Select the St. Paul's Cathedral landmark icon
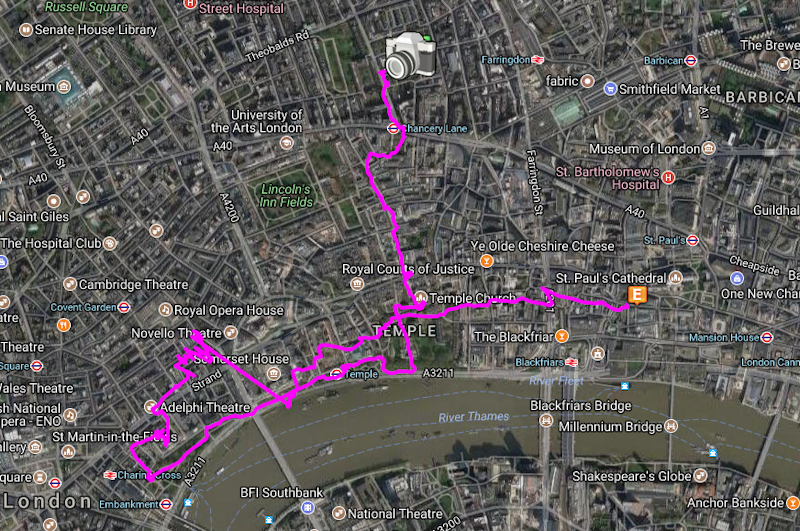Image resolution: width=800 pixels, height=531 pixels. tap(676, 278)
